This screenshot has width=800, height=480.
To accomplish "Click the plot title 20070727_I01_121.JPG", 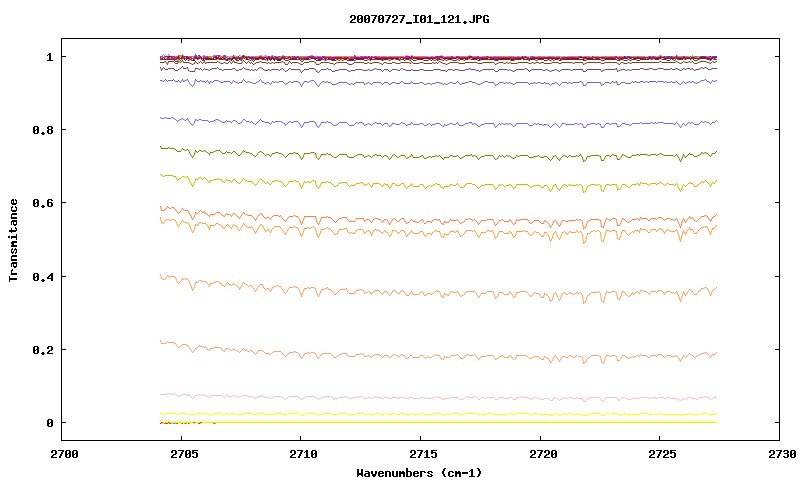I will (419, 19).
